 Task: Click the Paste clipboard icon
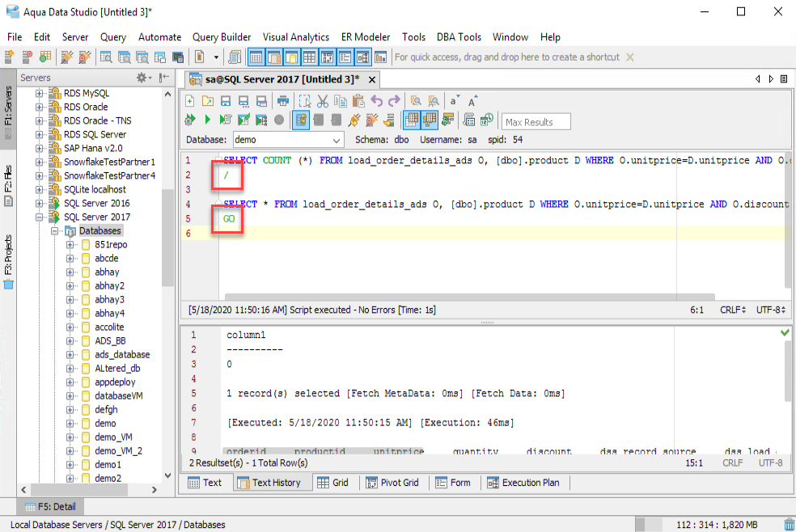coord(358,101)
